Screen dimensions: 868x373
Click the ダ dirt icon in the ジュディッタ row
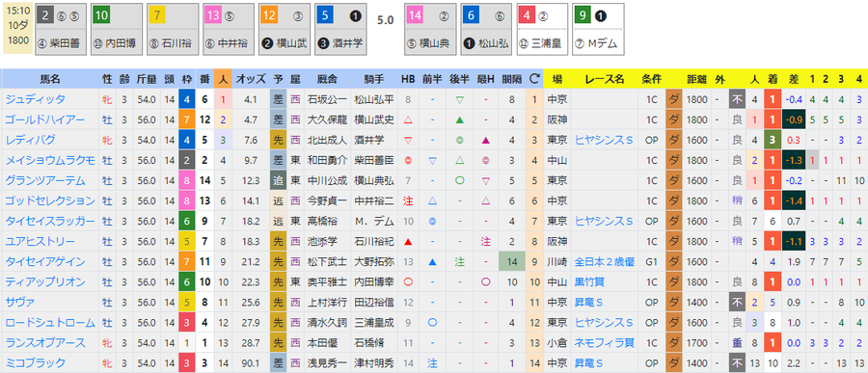pyautogui.click(x=674, y=99)
